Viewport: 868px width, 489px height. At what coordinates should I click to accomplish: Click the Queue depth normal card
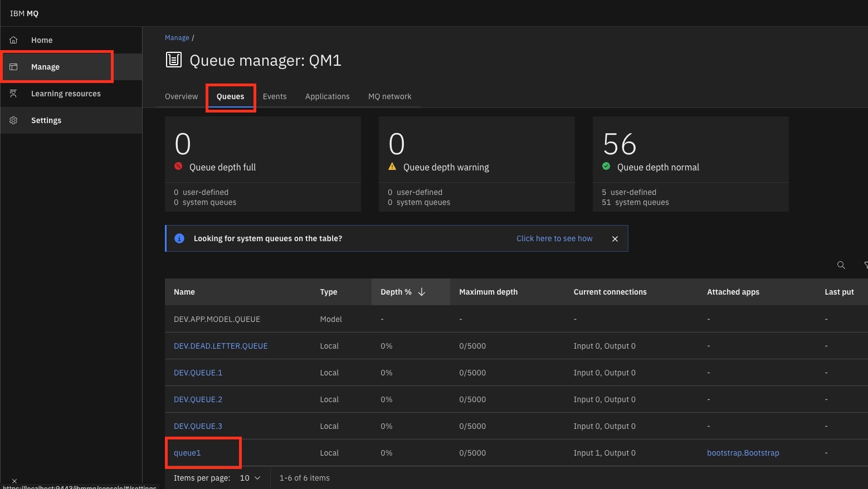(691, 164)
